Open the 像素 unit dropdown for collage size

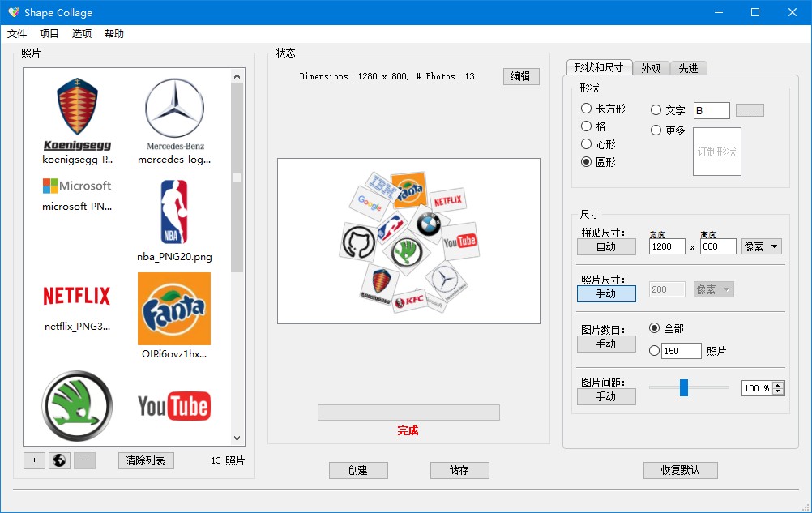(761, 246)
